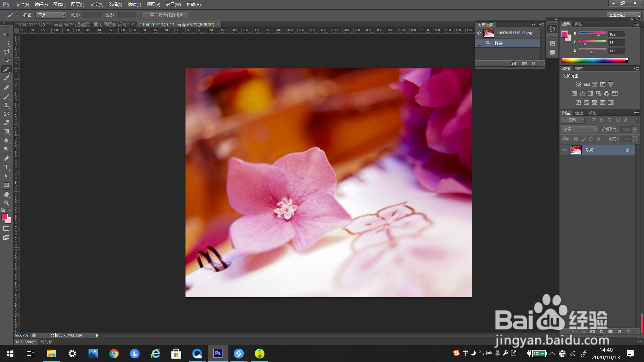Create new snapshot in History panel
This screenshot has height=362, width=644.
(524, 64)
